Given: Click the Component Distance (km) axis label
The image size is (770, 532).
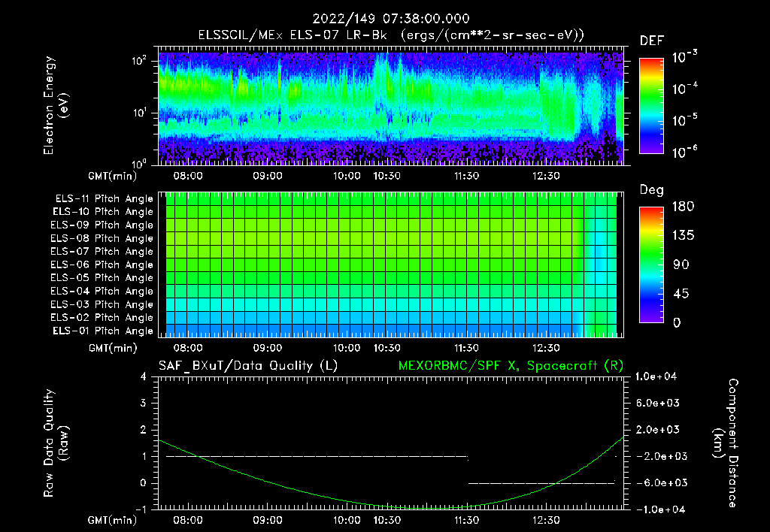Looking at the screenshot, I should (726, 443).
